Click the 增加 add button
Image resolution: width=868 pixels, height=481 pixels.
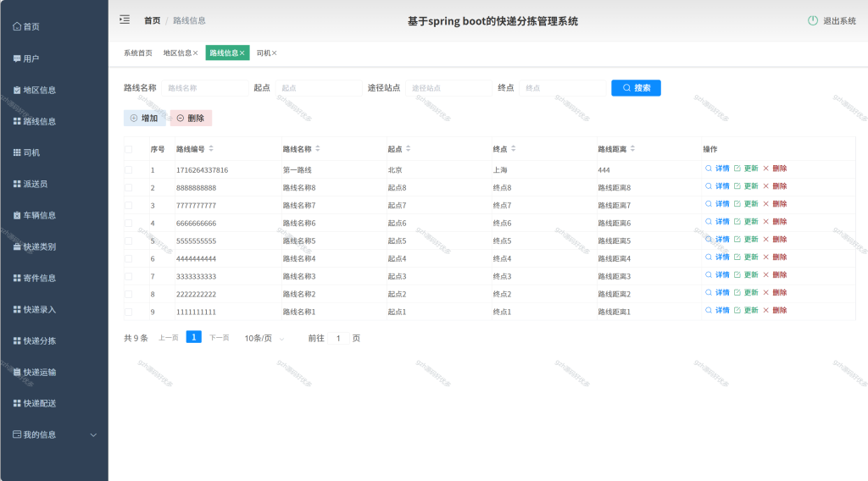[144, 118]
